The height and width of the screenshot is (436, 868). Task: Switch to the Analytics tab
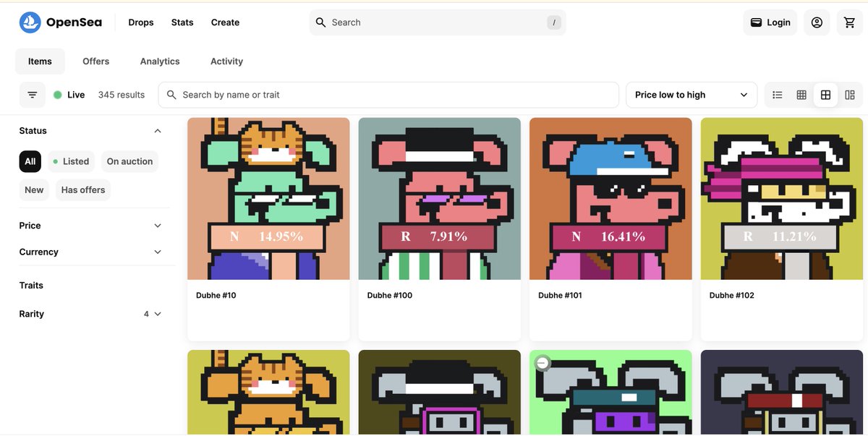(x=160, y=61)
